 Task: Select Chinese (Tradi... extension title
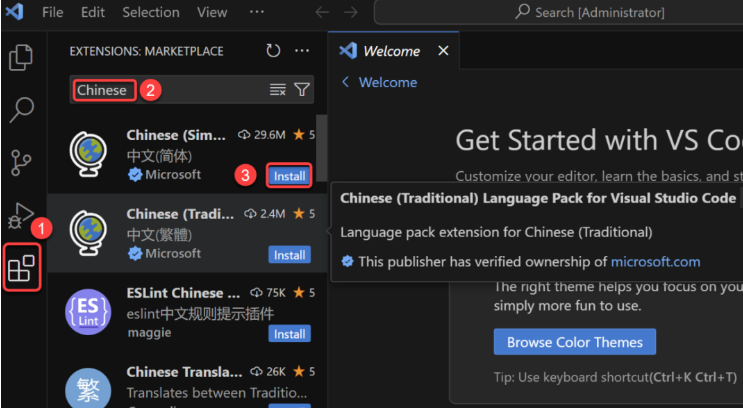click(x=180, y=214)
